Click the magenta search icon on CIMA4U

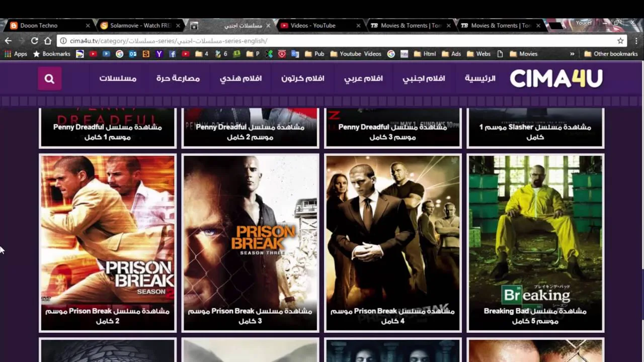(x=49, y=78)
